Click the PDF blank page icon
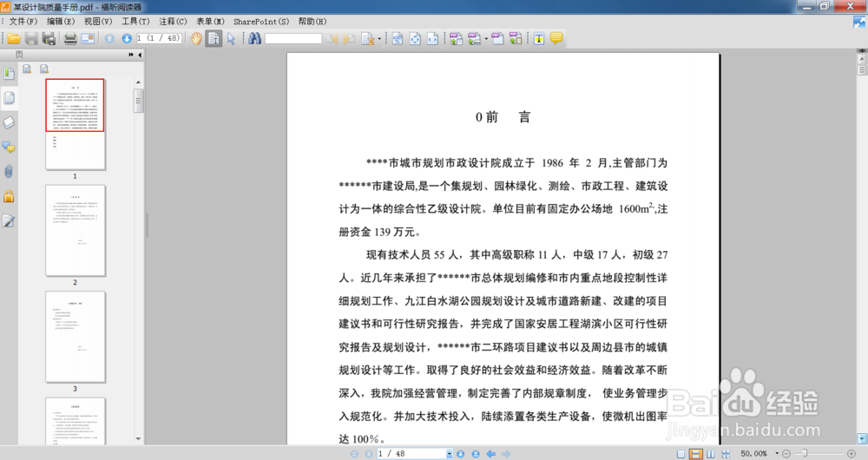868x460 pixels. 497,38
